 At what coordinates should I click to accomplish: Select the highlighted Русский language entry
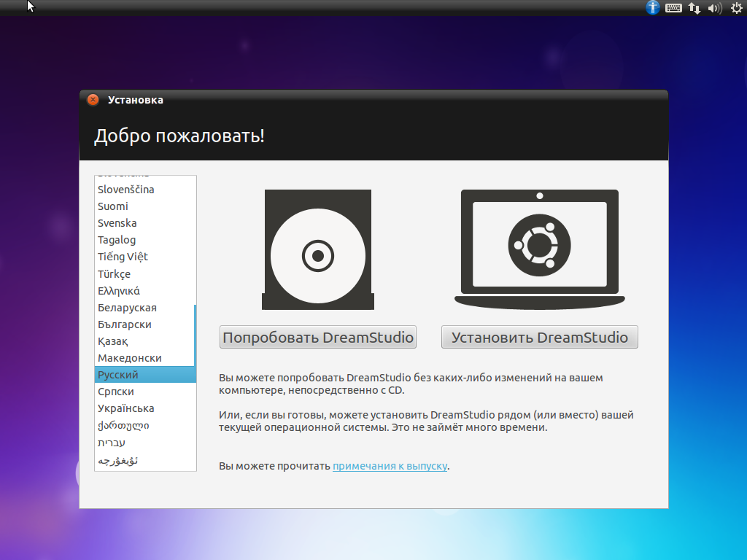point(145,375)
